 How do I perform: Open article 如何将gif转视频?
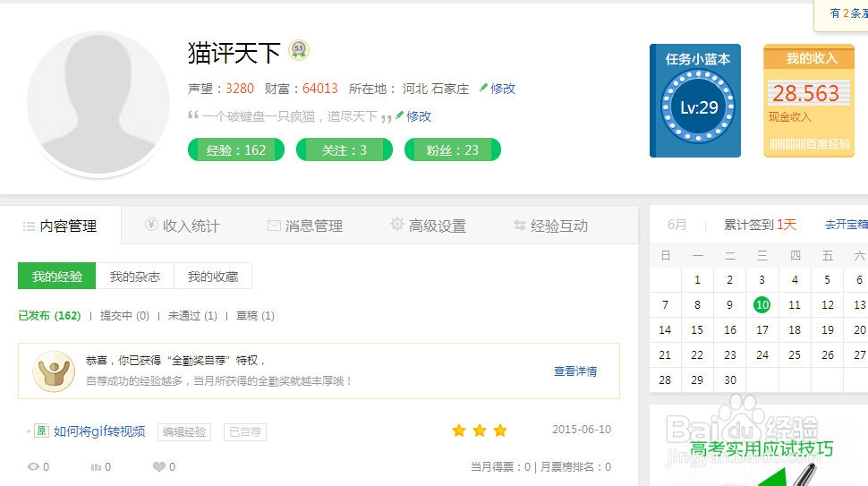tap(99, 431)
